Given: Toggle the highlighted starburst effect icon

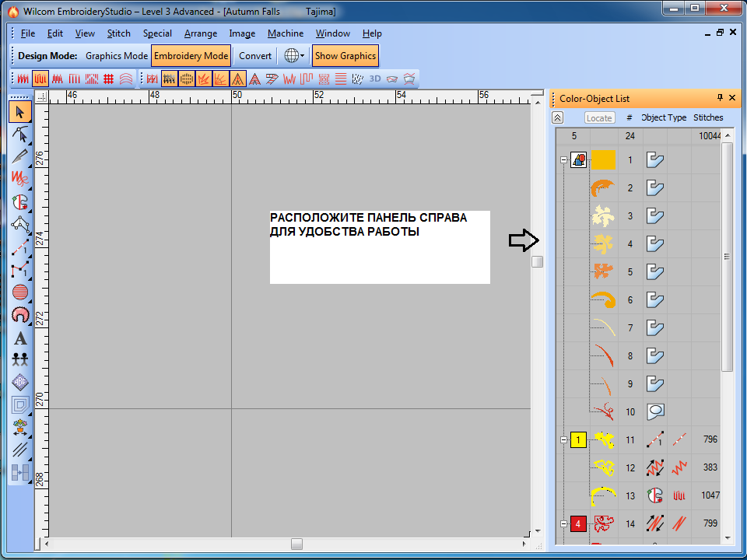Looking at the screenshot, I should pos(203,79).
